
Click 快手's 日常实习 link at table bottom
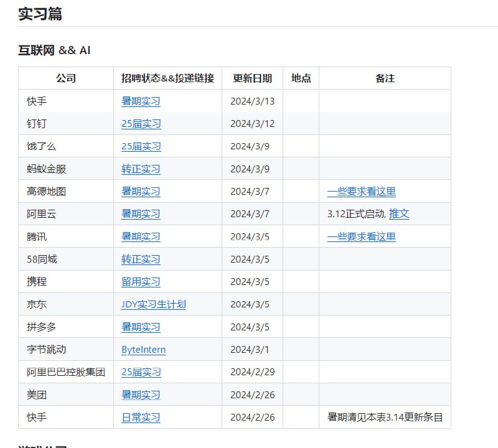coord(140,417)
